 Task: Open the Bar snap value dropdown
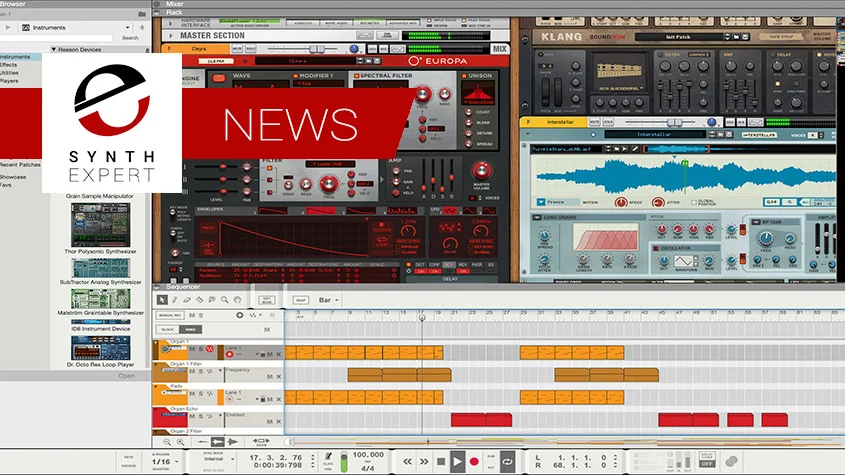point(328,300)
